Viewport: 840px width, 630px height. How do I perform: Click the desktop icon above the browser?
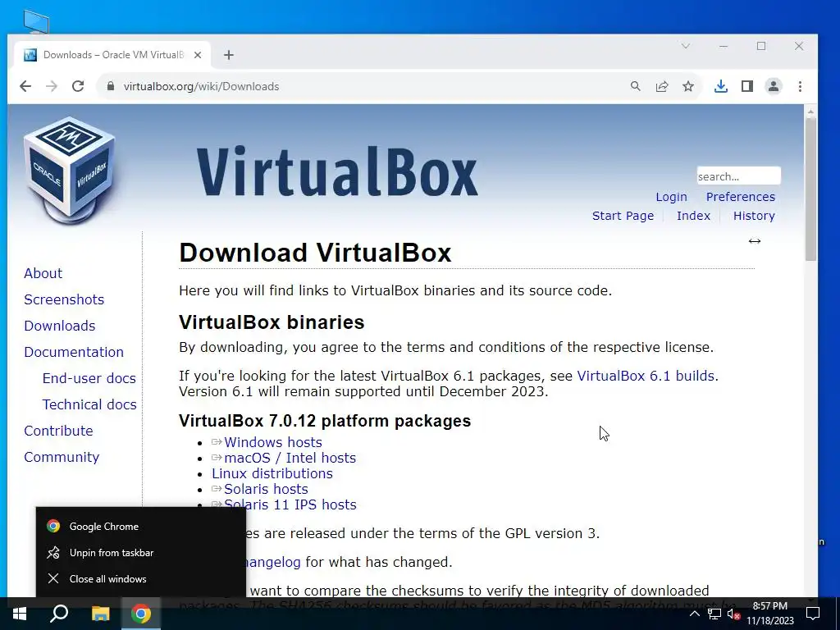pos(36,21)
